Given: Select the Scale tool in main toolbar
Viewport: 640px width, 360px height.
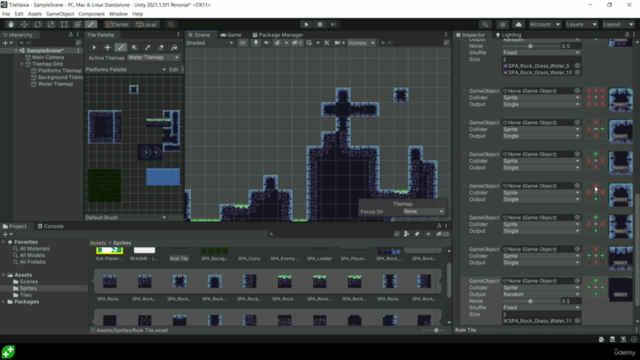Looking at the screenshot, I should pyautogui.click(x=51, y=24).
